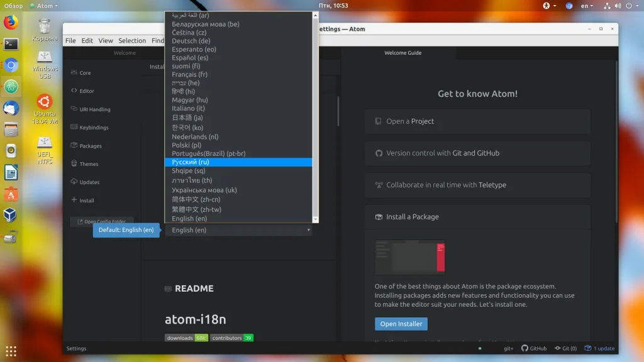
Task: Click the Корзина trash desktop icon
Action: coord(45,30)
